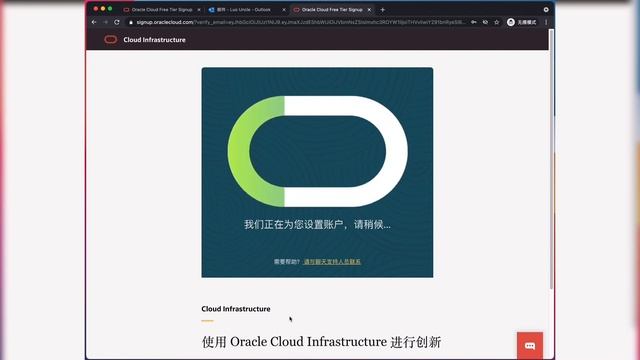Bookmark this page with the star icon
This screenshot has height=360, width=640.
pyautogui.click(x=497, y=22)
